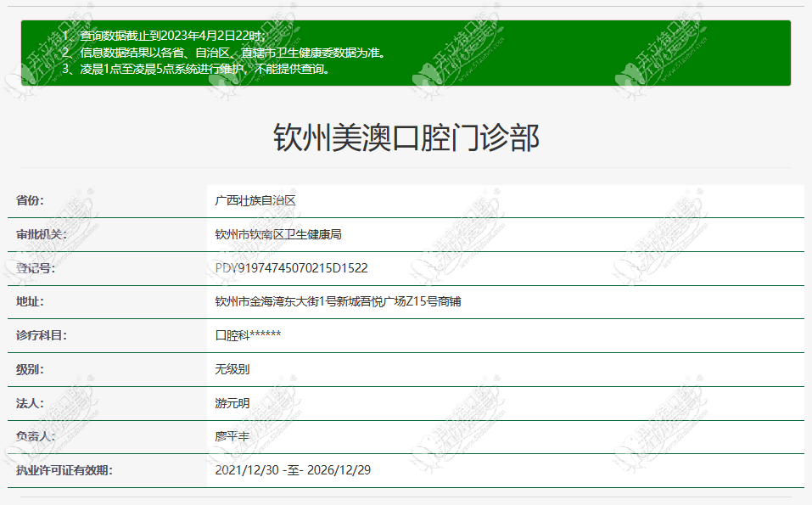Image resolution: width=812 pixels, height=505 pixels.
Task: Click the value 广西壮族自治区
Action: pos(255,200)
